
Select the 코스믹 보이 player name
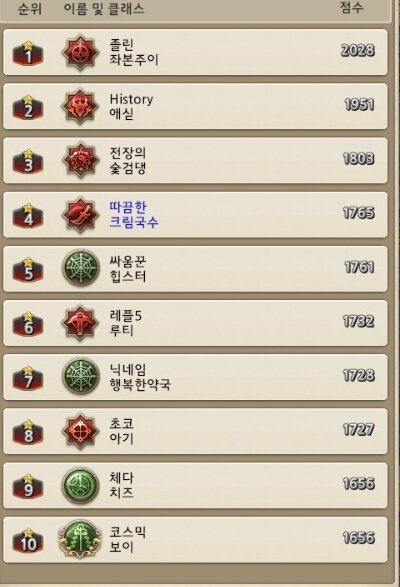127,539
